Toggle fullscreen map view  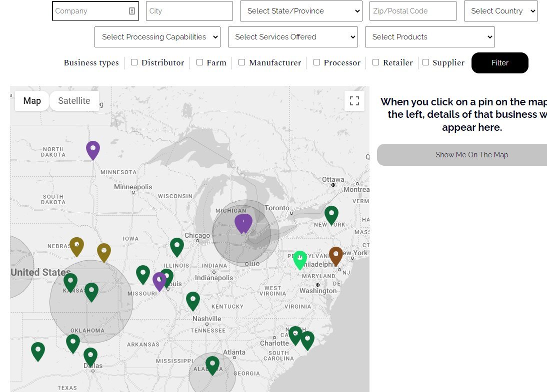point(354,101)
